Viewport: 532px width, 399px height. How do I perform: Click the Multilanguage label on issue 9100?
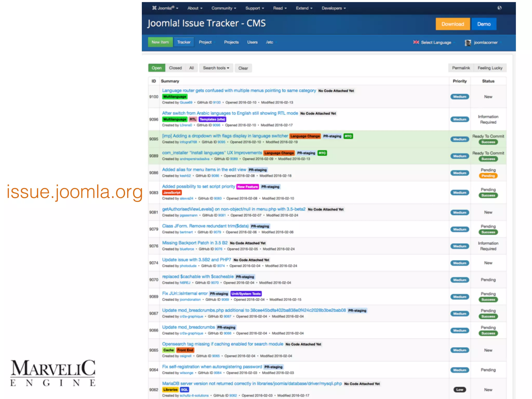(x=175, y=97)
